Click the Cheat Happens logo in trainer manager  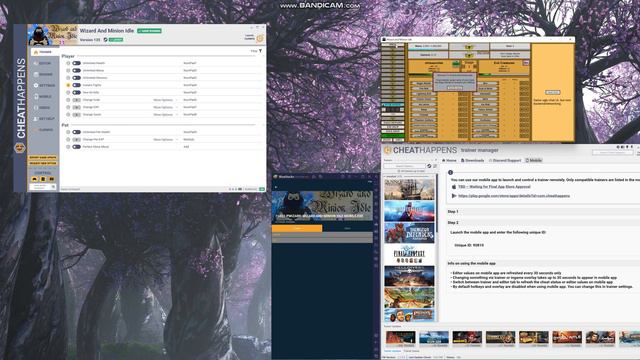[387, 150]
